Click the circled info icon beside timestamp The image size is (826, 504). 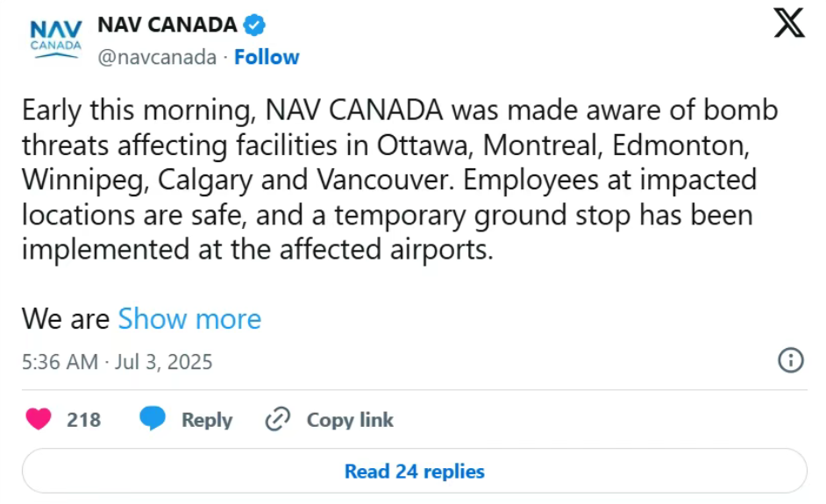click(791, 361)
